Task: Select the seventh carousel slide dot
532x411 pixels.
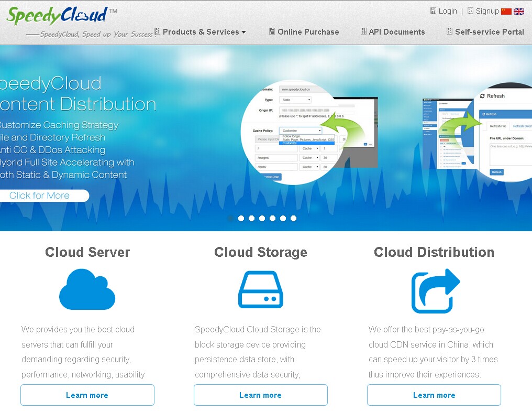Action: coord(293,219)
